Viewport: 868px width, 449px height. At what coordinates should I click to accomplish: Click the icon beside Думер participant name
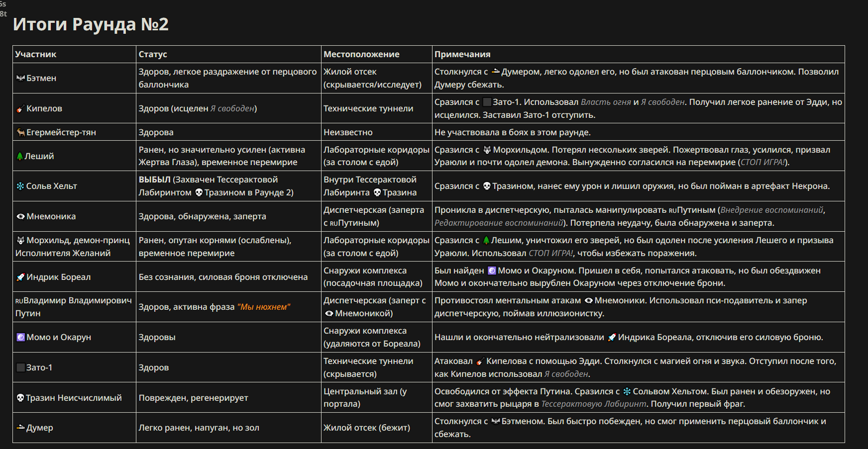tap(20, 428)
